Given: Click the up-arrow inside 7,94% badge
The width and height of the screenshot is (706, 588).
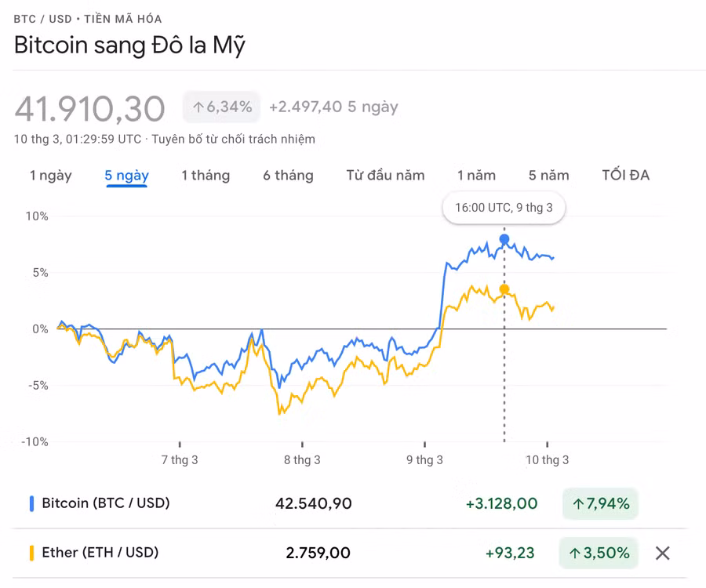Looking at the screenshot, I should coord(578,504).
